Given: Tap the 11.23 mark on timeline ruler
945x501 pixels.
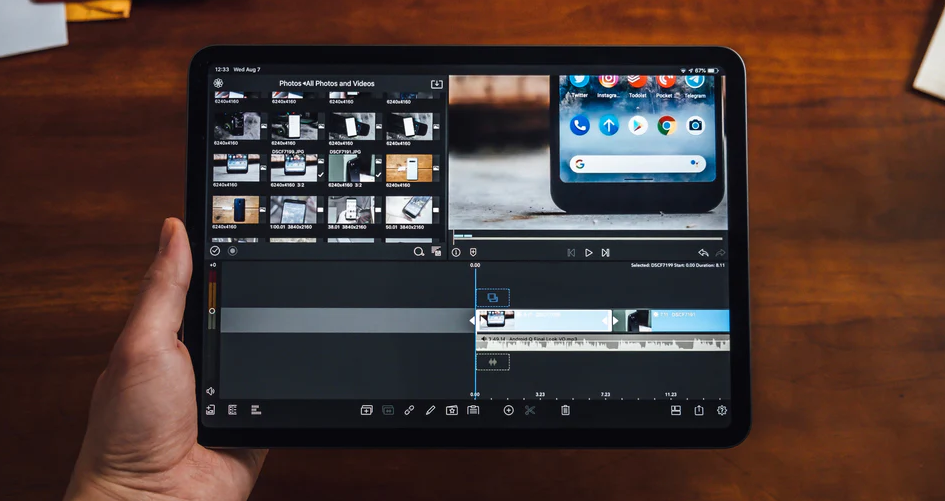Looking at the screenshot, I should click(671, 394).
